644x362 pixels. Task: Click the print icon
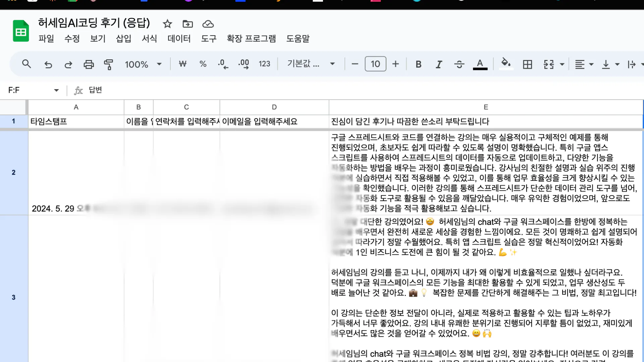[89, 64]
